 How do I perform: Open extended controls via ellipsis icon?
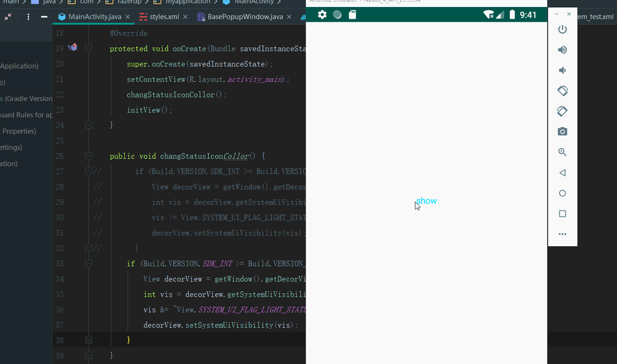pos(562,234)
